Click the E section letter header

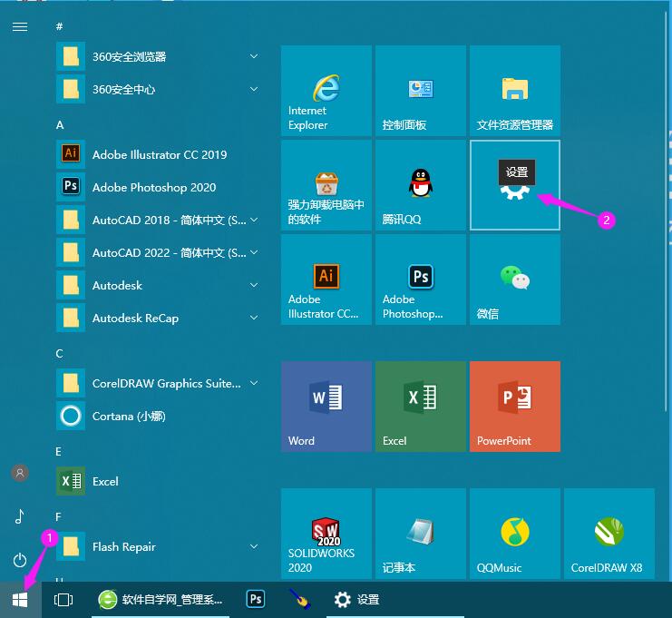coord(58,452)
